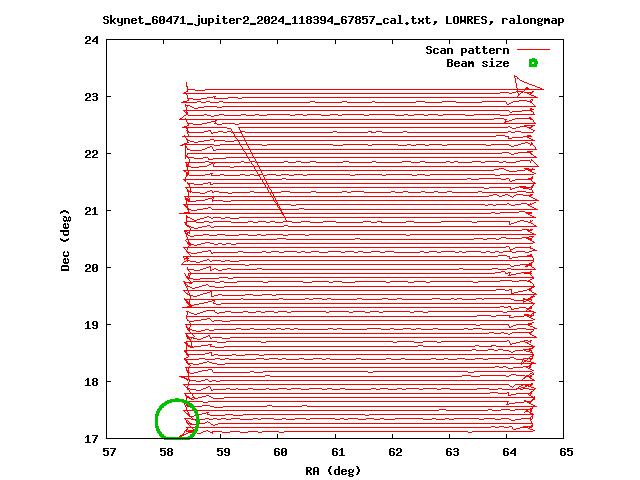Click the RA axis tick label 61

[338, 452]
